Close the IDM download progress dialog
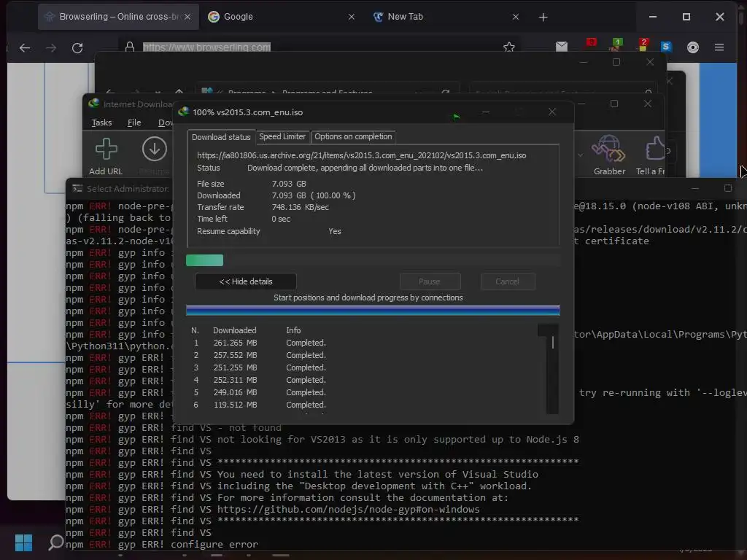This screenshot has height=560, width=747. tap(552, 112)
